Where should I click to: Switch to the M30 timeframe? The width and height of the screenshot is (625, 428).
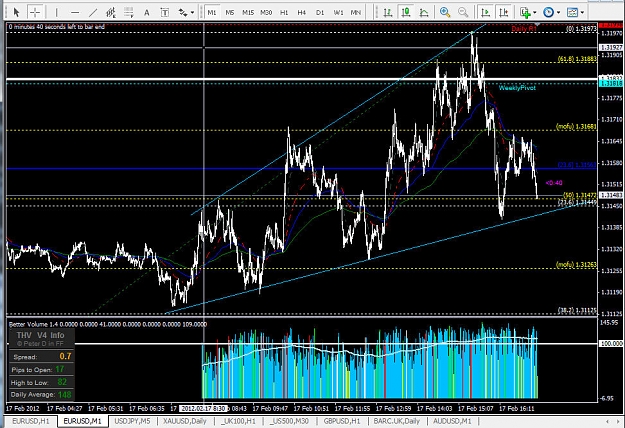pos(266,13)
